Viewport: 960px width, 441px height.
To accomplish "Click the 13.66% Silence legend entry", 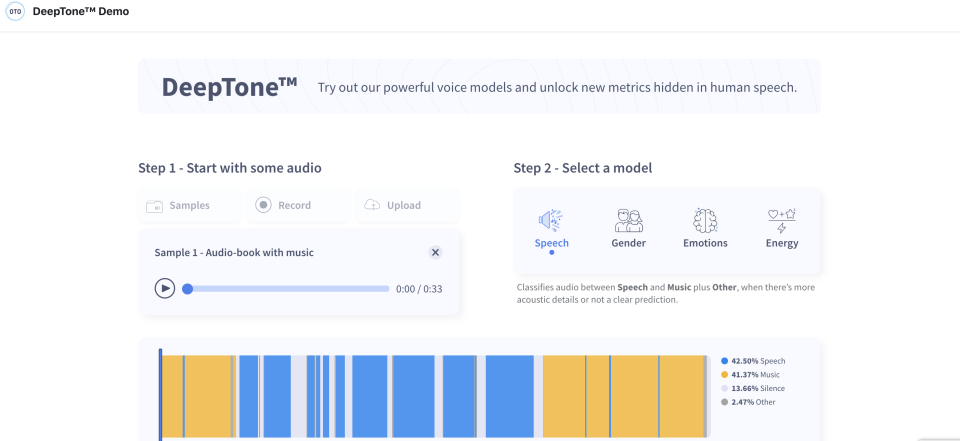I will 752,388.
